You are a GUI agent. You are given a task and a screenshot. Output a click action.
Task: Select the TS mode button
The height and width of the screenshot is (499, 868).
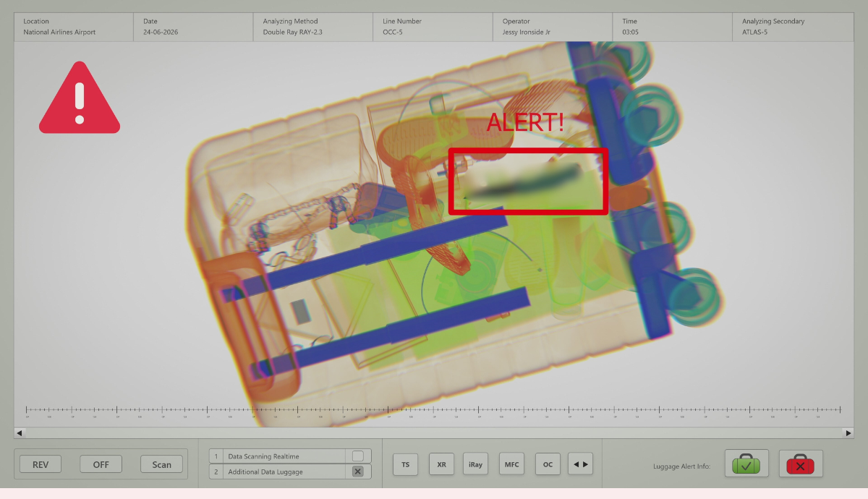405,464
